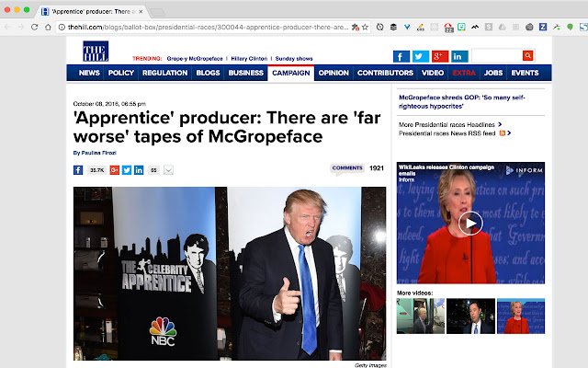Share article via Google Plus icon under byline
588x368 pixels.
click(114, 170)
